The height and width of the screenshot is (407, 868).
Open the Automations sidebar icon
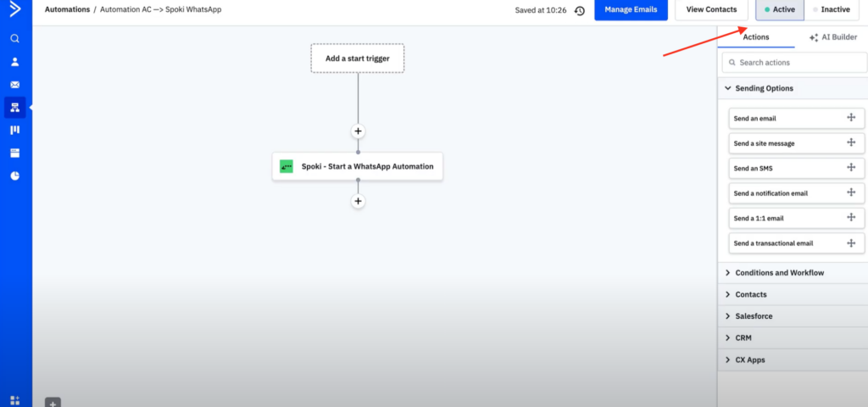click(14, 108)
